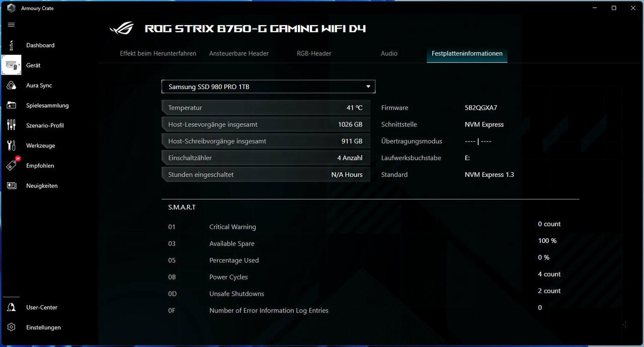Image resolution: width=644 pixels, height=347 pixels.
Task: Open User-Center profile icon
Action: 11,307
